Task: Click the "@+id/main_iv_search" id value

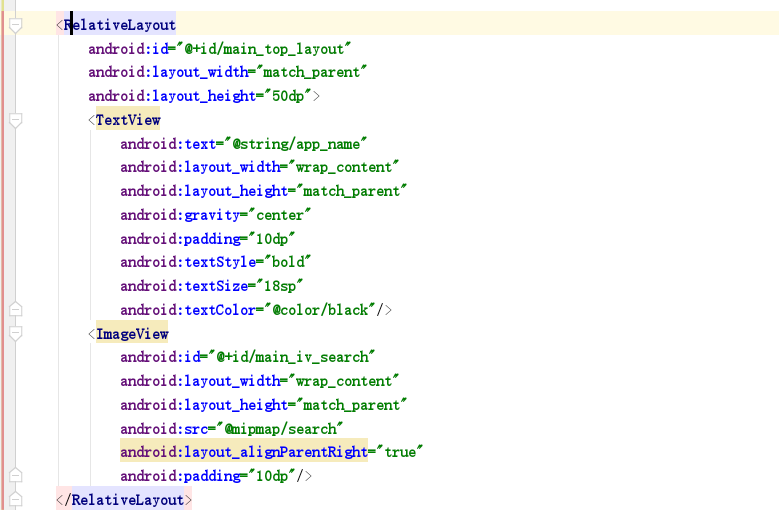Action: (291, 357)
